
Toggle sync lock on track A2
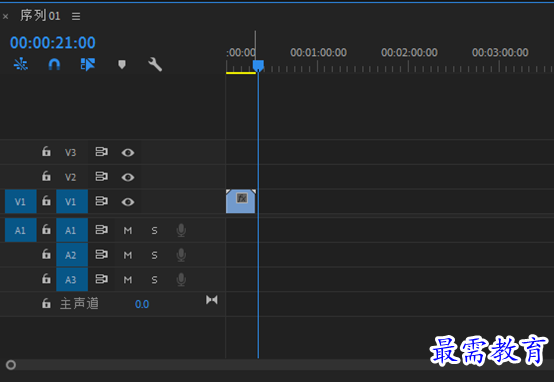tap(101, 255)
